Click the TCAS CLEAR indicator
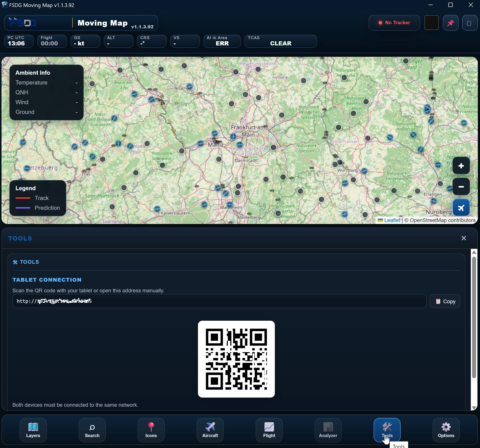Viewport: 480px width, 448px height. tap(281, 41)
